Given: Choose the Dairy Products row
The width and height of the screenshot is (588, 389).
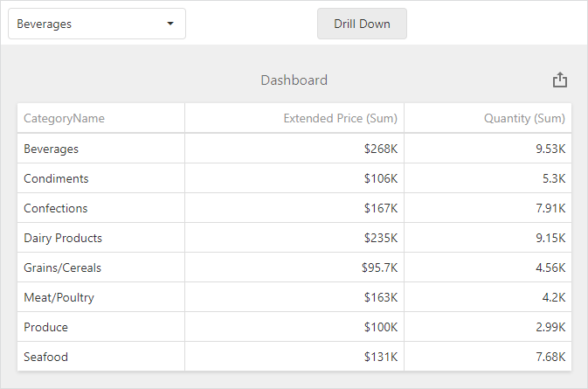Looking at the screenshot, I should 63,238.
